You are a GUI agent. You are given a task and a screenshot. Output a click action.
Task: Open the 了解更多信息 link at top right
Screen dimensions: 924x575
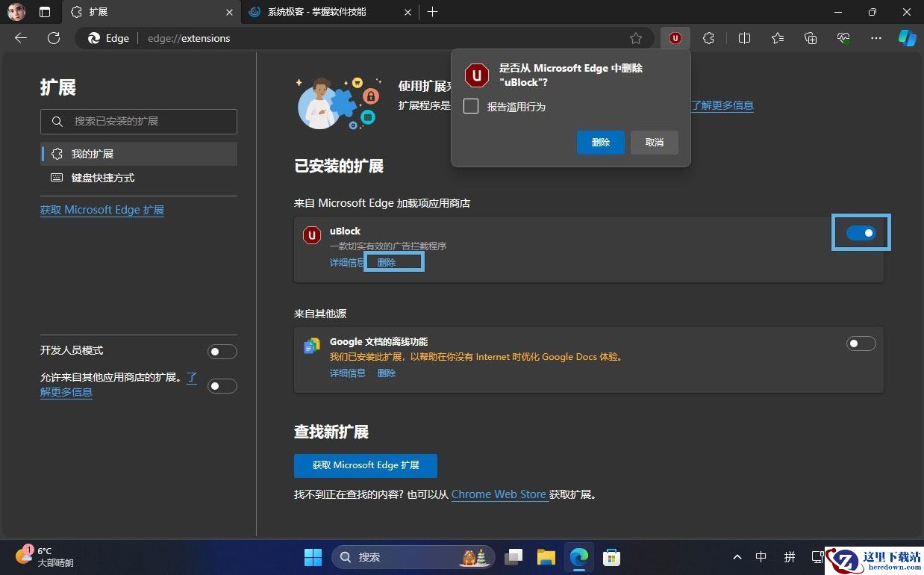(x=722, y=105)
